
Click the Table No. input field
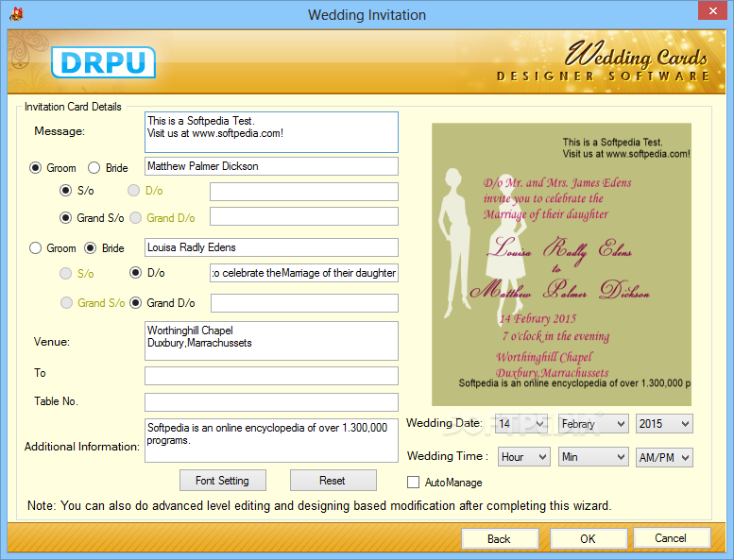tap(271, 402)
